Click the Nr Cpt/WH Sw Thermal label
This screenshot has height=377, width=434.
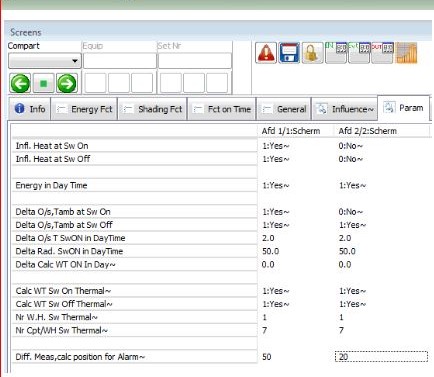[62, 331]
